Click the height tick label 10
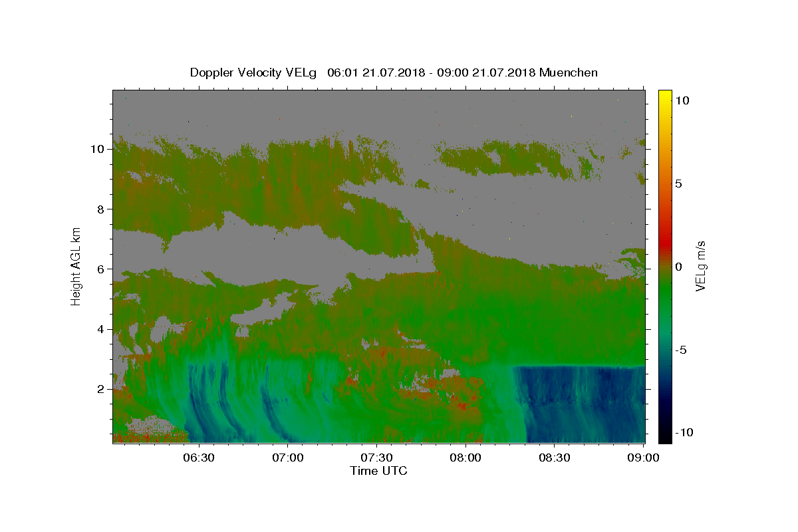 [98, 149]
